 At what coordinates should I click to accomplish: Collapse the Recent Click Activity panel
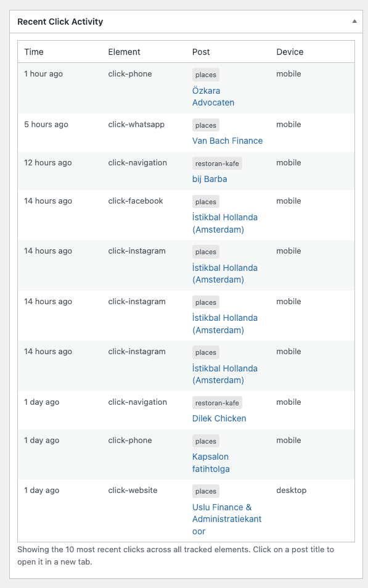(354, 22)
